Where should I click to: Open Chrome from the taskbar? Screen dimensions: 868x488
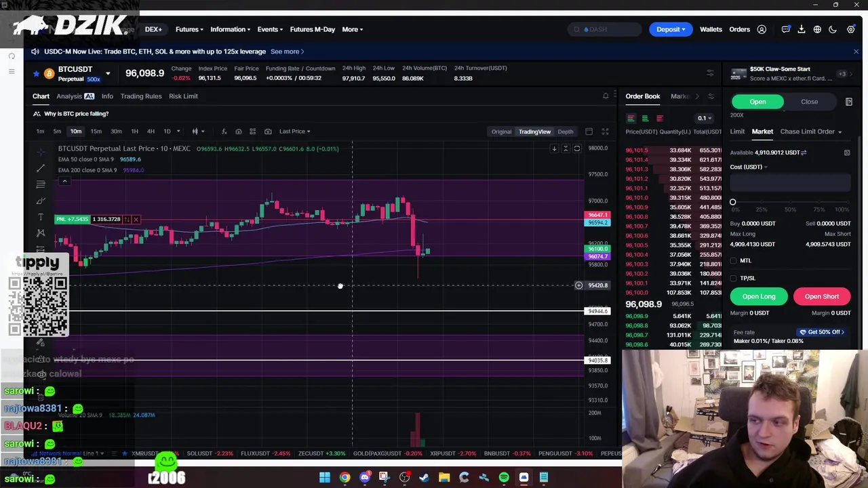[344, 478]
